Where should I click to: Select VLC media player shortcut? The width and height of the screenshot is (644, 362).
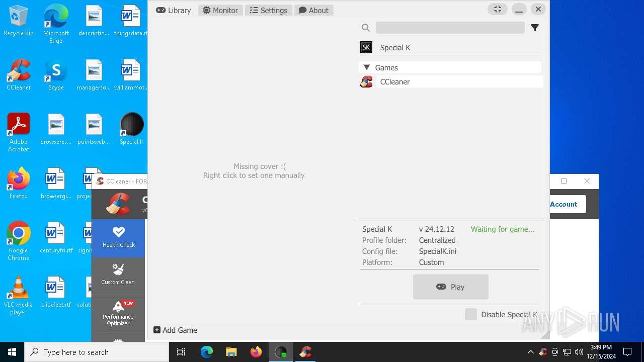click(19, 296)
